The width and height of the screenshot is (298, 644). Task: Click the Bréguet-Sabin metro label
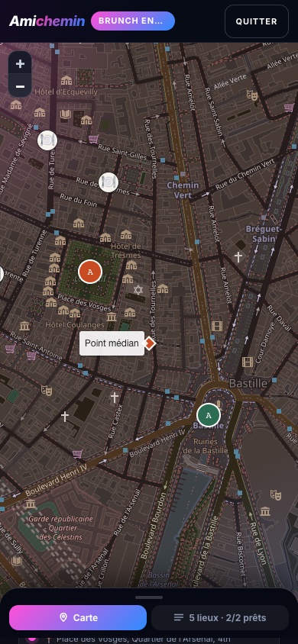coord(263,233)
